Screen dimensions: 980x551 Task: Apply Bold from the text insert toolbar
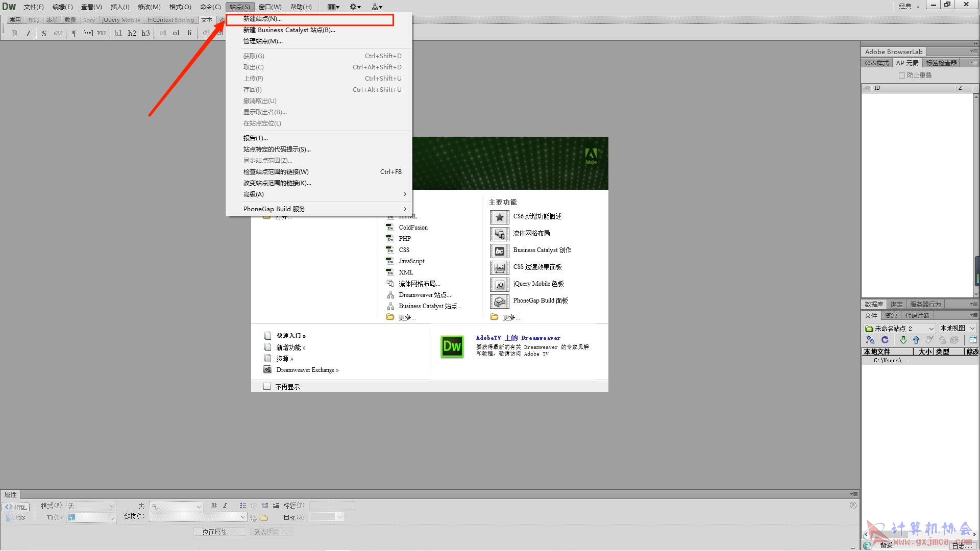pos(15,33)
